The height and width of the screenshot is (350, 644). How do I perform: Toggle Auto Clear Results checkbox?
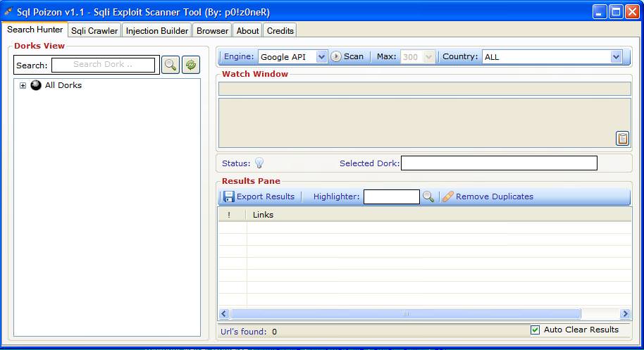[535, 330]
